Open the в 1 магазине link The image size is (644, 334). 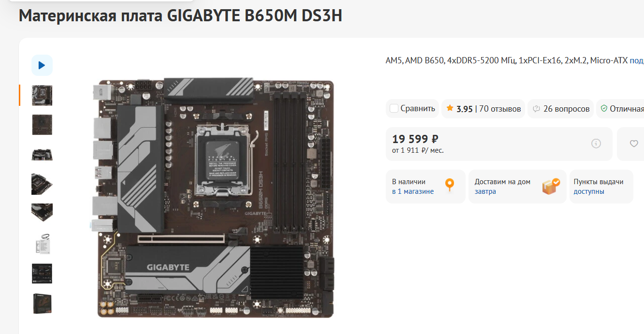(413, 191)
